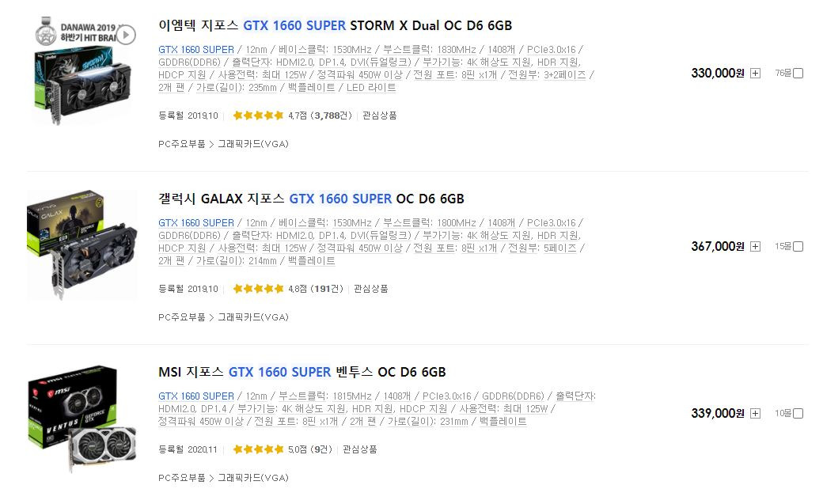Image resolution: width=823 pixels, height=504 pixels.
Task: Open the 그래픽카드(VGA) breadcrumb category
Action: pyautogui.click(x=252, y=145)
